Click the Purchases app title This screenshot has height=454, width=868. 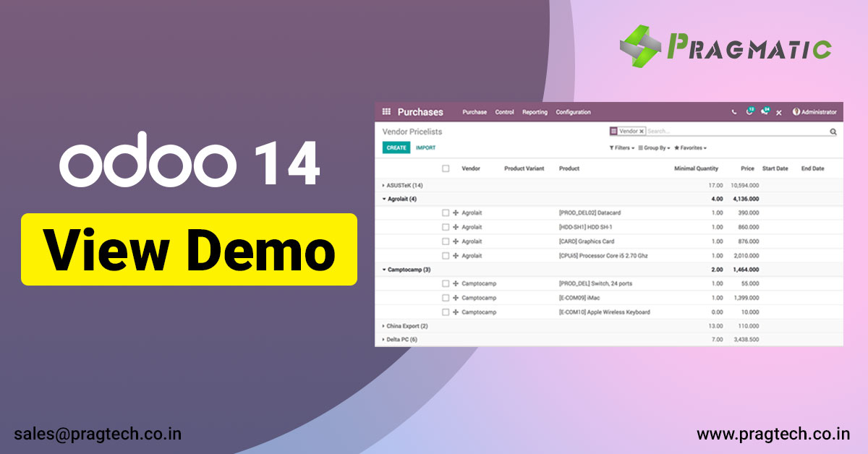(420, 112)
